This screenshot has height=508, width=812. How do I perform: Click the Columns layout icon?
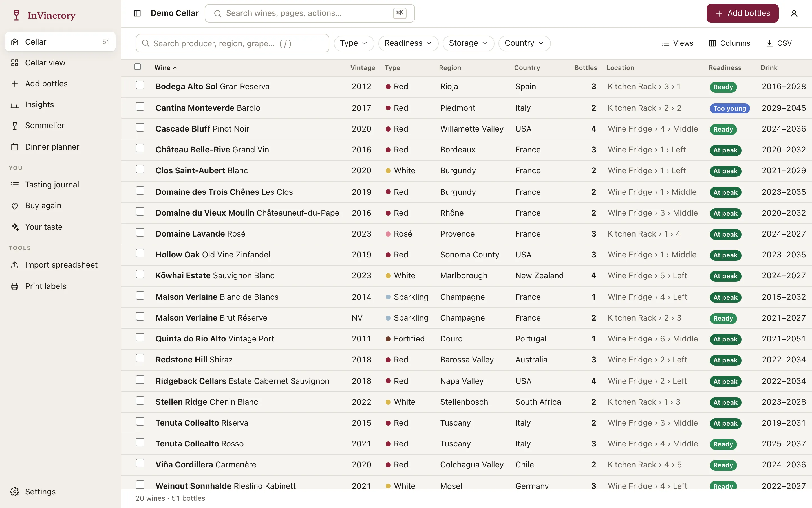pyautogui.click(x=712, y=43)
